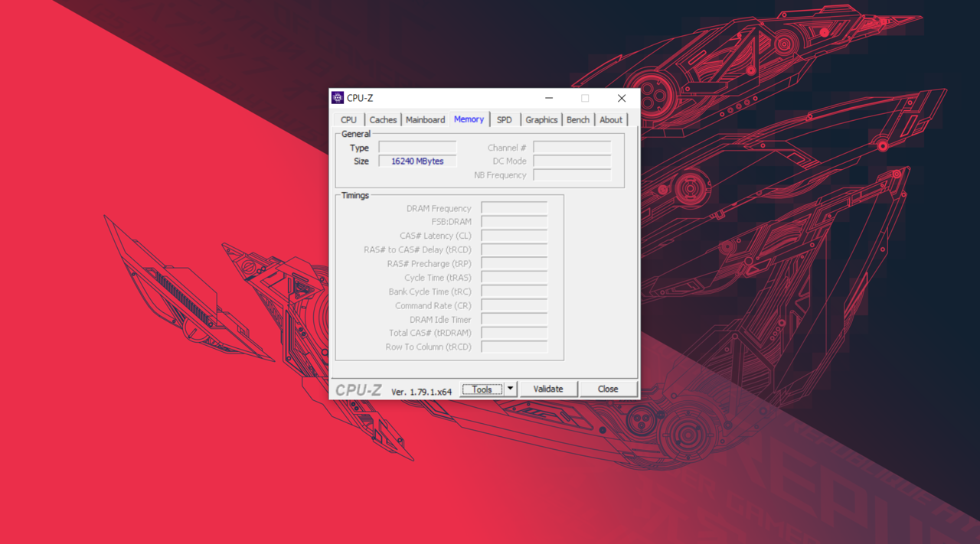Expand the Tools dropdown arrow
980x544 pixels.
(x=511, y=389)
